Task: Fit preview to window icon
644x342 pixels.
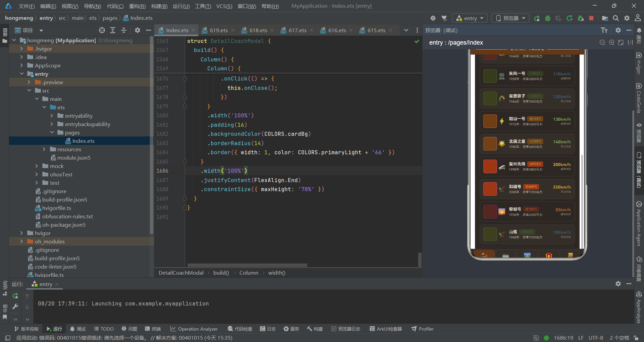Action: pyautogui.click(x=621, y=43)
